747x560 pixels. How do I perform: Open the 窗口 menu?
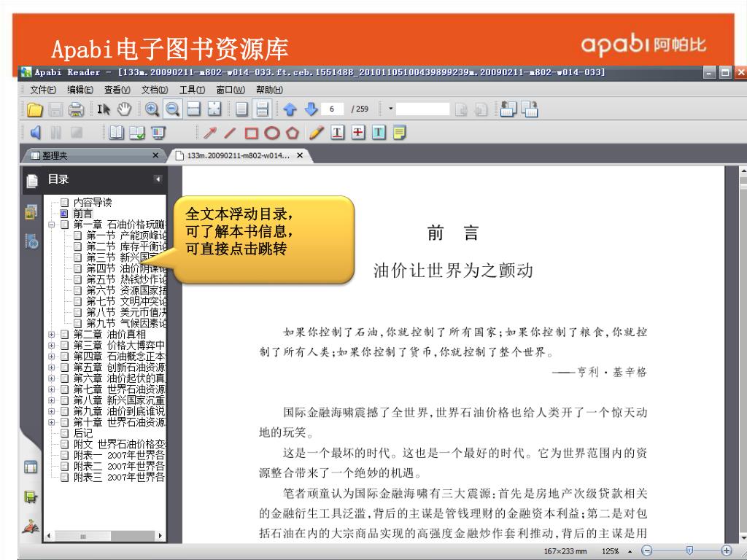click(230, 90)
